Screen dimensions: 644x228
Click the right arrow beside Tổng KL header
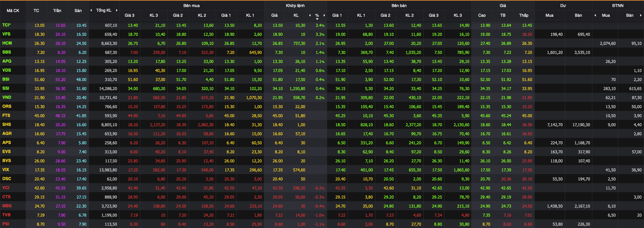tap(117, 10)
